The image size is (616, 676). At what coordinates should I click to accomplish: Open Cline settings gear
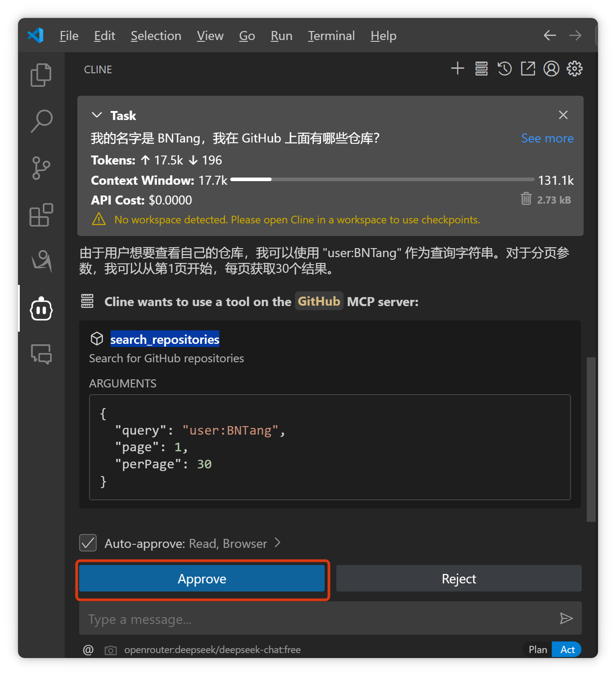click(x=575, y=68)
